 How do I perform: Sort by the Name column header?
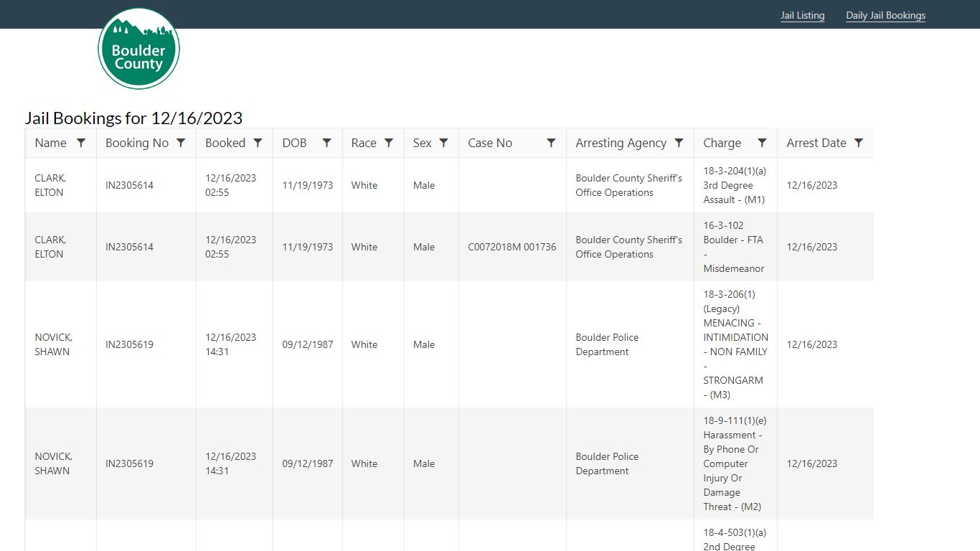[x=51, y=143]
